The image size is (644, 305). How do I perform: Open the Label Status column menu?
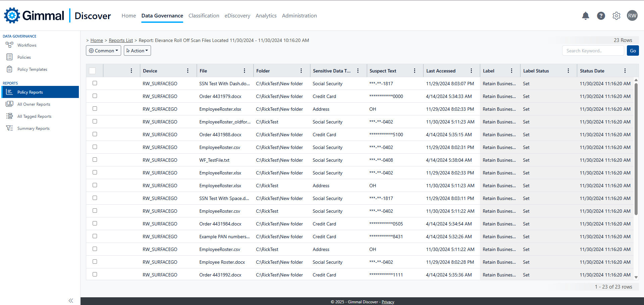pos(568,71)
